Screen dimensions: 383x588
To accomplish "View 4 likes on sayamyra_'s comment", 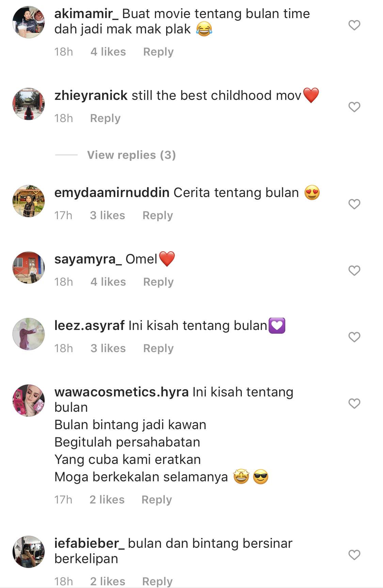I will 108,282.
